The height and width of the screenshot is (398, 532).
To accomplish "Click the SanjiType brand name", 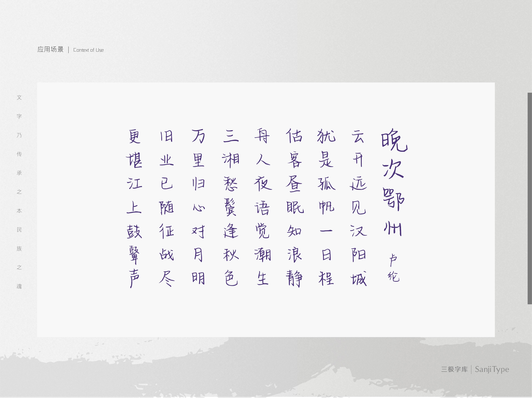I will (x=492, y=369).
